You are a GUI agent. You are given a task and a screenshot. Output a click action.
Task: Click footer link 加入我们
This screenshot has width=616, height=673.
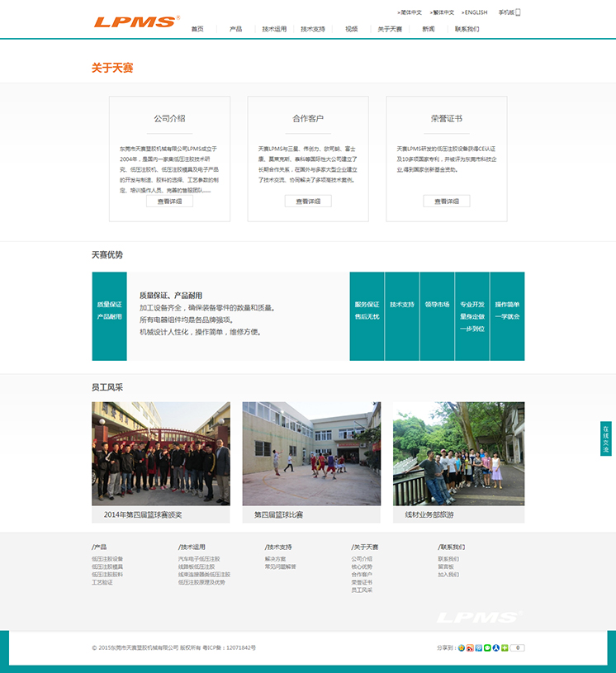pyautogui.click(x=448, y=574)
